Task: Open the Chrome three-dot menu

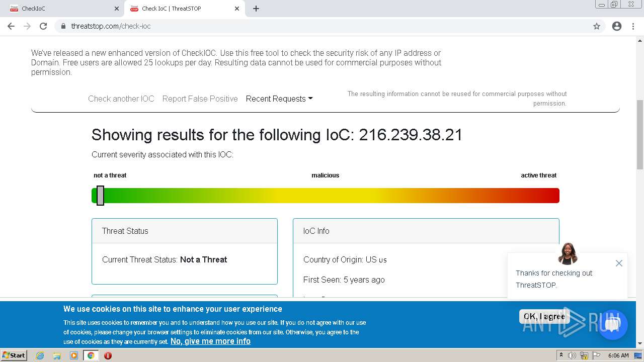Action: 633,26
